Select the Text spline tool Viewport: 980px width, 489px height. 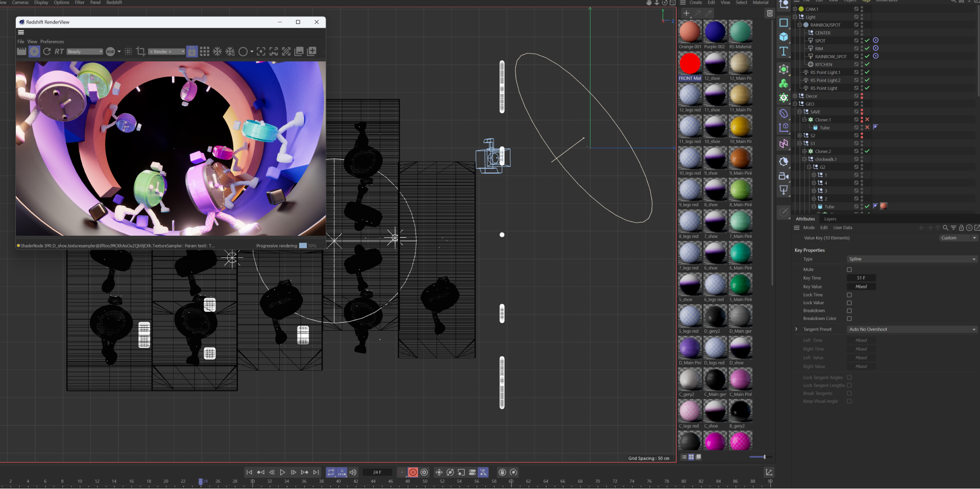pos(783,51)
